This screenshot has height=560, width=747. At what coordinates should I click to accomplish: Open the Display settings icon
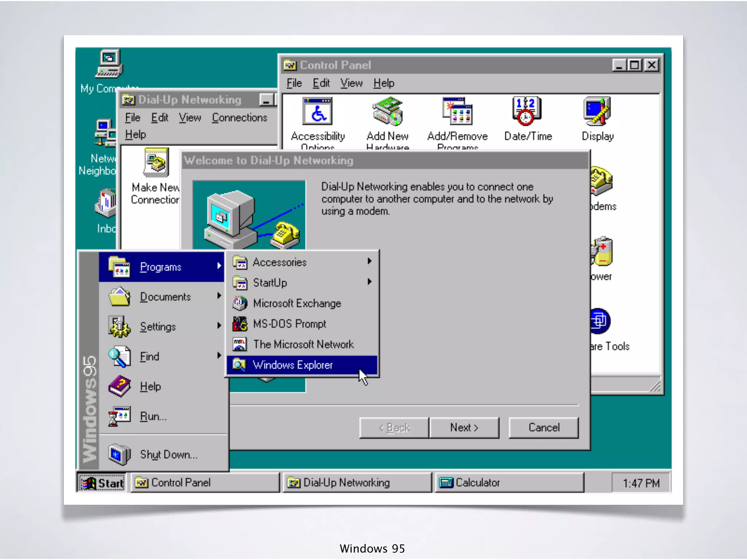pyautogui.click(x=597, y=112)
